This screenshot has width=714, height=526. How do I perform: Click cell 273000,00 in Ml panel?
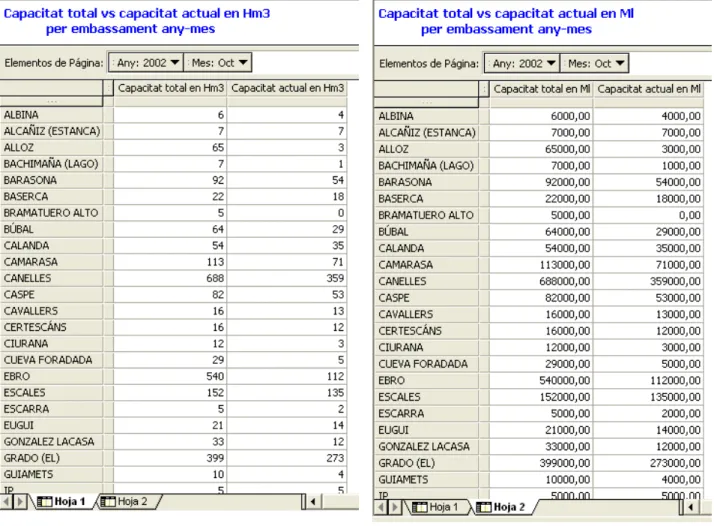[x=649, y=463]
